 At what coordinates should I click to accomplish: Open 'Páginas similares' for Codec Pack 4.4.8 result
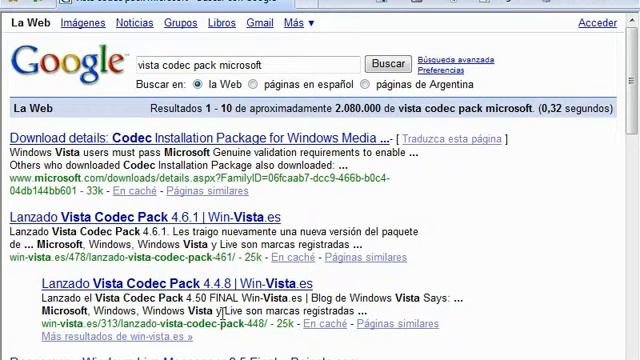point(398,323)
